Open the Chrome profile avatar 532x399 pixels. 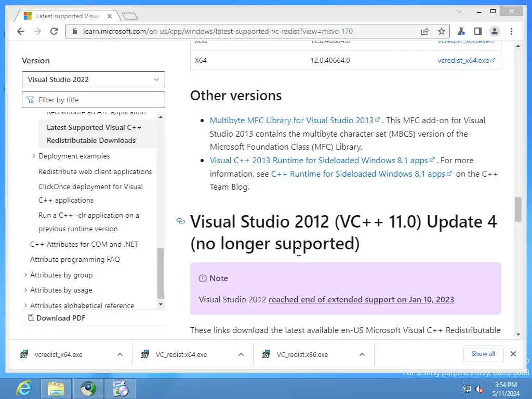(x=495, y=31)
